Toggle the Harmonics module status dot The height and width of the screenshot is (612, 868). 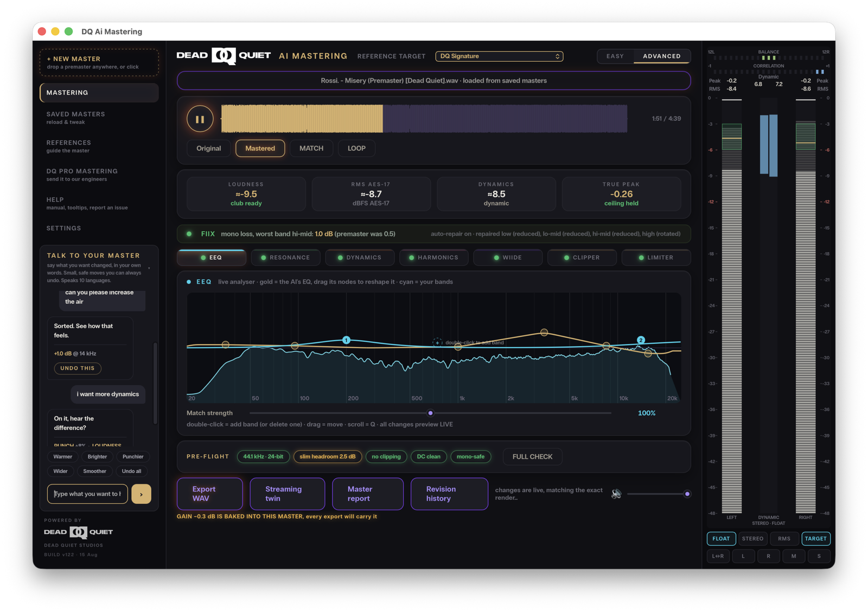[411, 258]
